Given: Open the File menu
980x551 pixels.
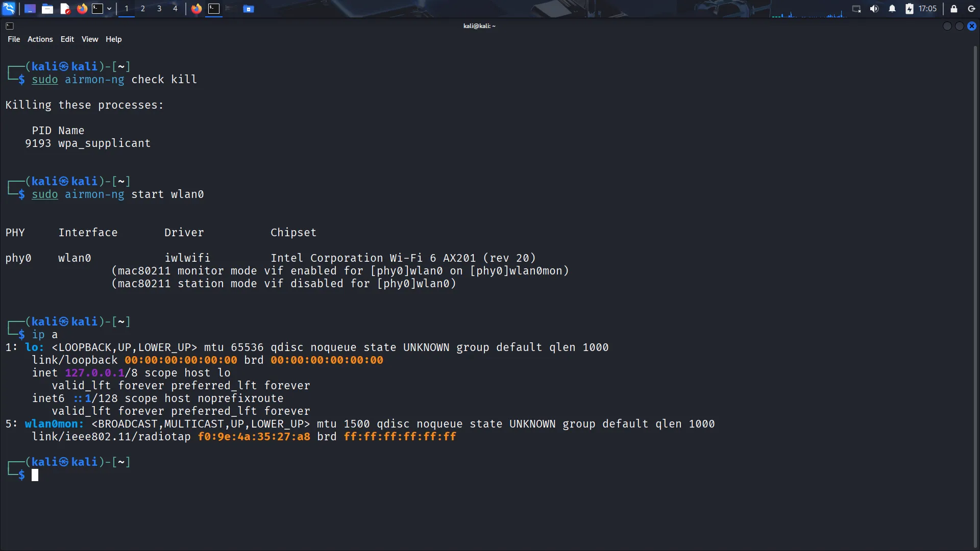Looking at the screenshot, I should (x=14, y=39).
